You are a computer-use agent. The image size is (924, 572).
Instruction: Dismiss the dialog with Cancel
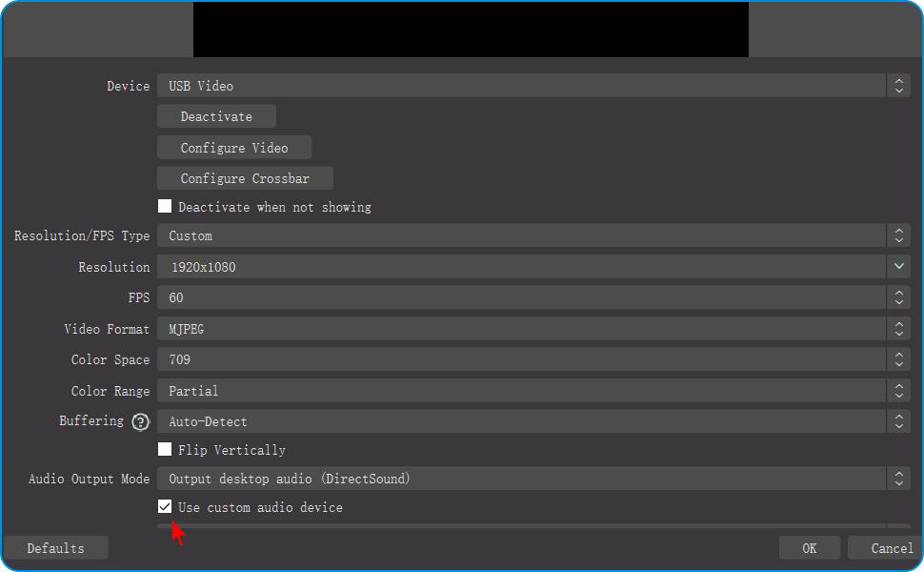click(x=885, y=548)
